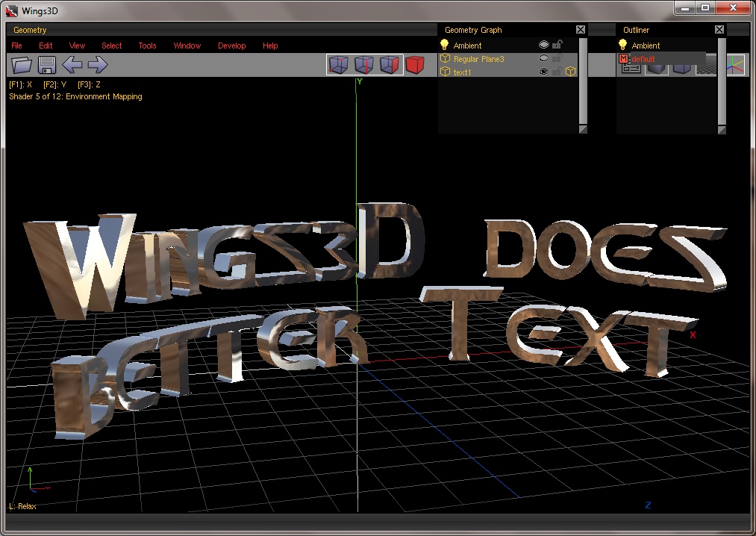Click the '[F3]: Z' hint text
The image size is (756, 536).
coord(89,84)
